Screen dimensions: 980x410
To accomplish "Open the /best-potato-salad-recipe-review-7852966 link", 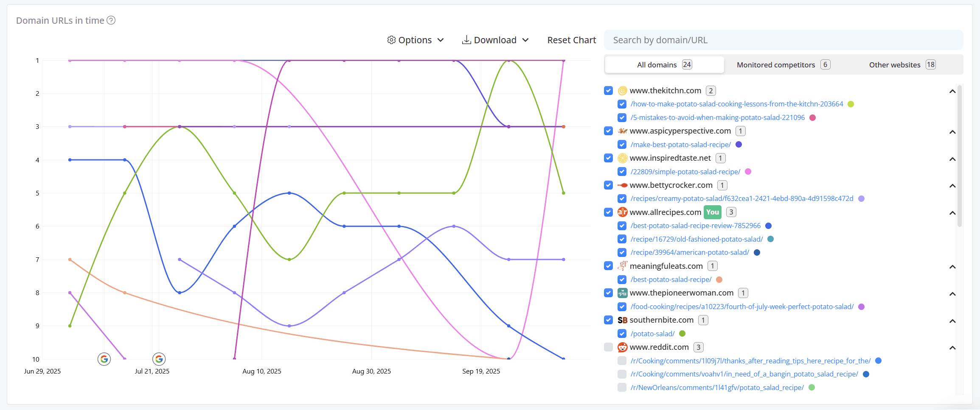I will point(696,226).
